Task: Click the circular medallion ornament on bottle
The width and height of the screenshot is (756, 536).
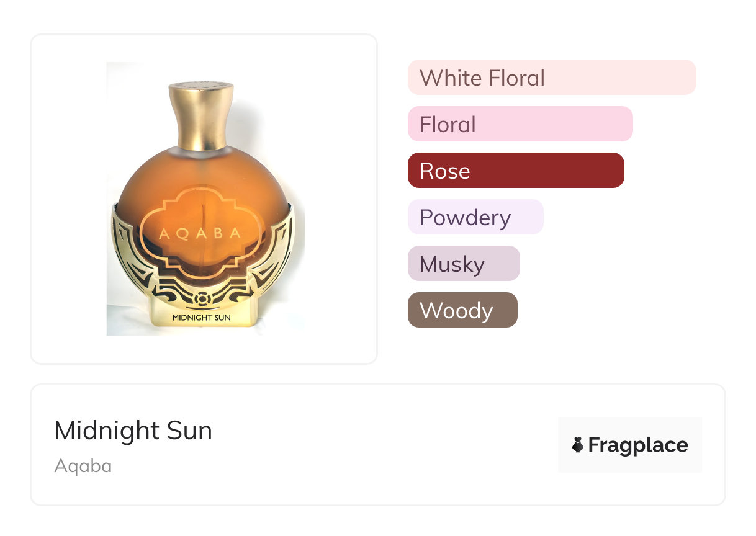Action: [202, 300]
